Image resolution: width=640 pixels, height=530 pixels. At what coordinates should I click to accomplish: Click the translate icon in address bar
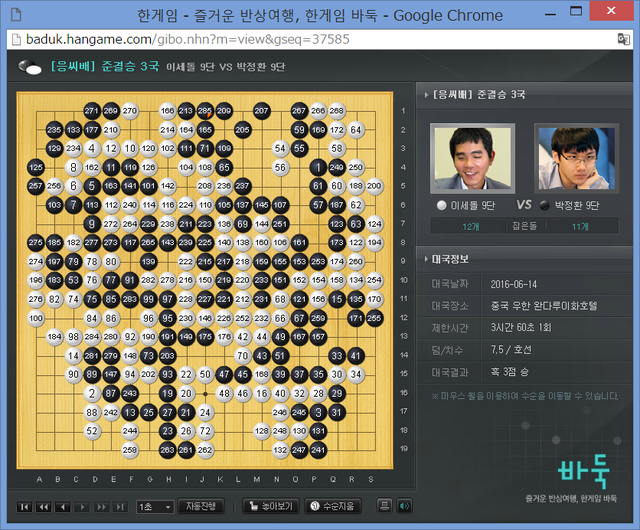(x=623, y=39)
